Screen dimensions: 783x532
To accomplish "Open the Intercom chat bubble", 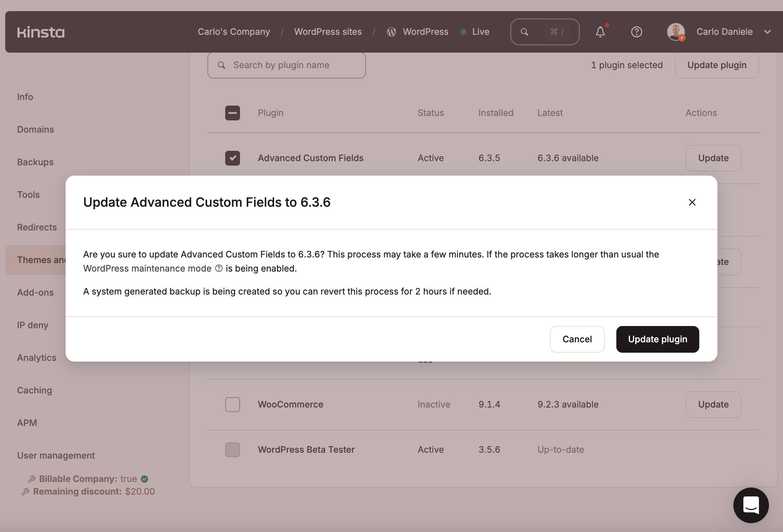I will tap(751, 505).
